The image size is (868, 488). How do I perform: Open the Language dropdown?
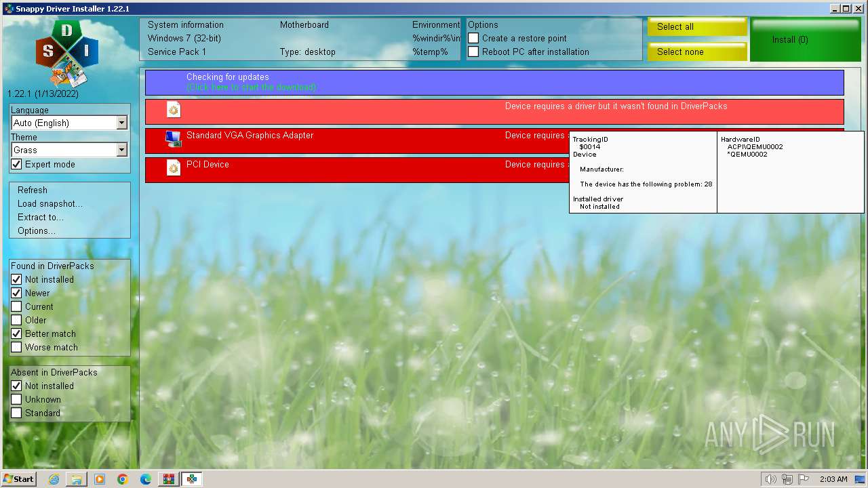point(70,123)
